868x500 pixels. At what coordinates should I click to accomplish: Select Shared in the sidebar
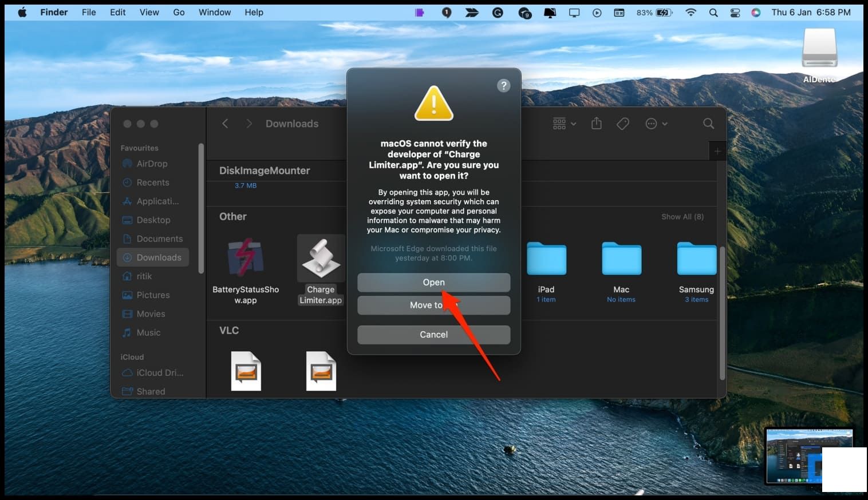click(x=152, y=391)
